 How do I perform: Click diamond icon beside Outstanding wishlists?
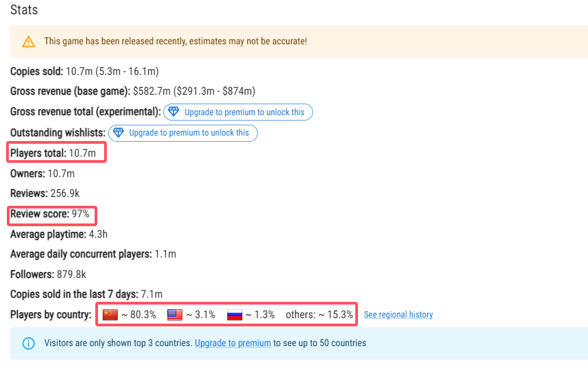118,132
